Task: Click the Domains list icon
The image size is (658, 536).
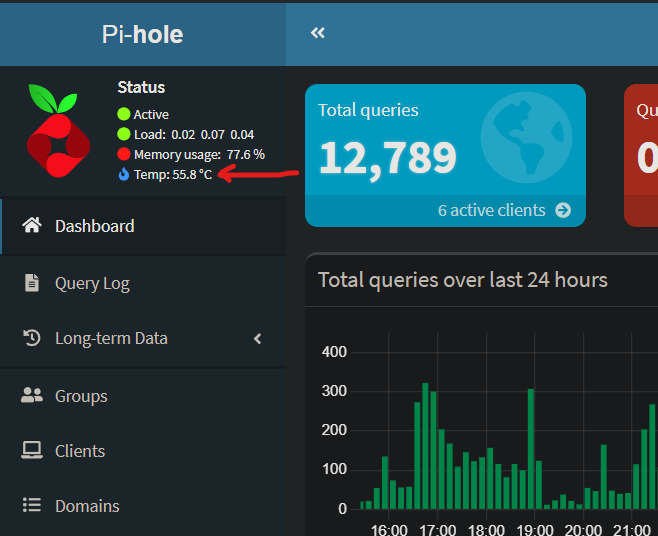Action: point(32,505)
